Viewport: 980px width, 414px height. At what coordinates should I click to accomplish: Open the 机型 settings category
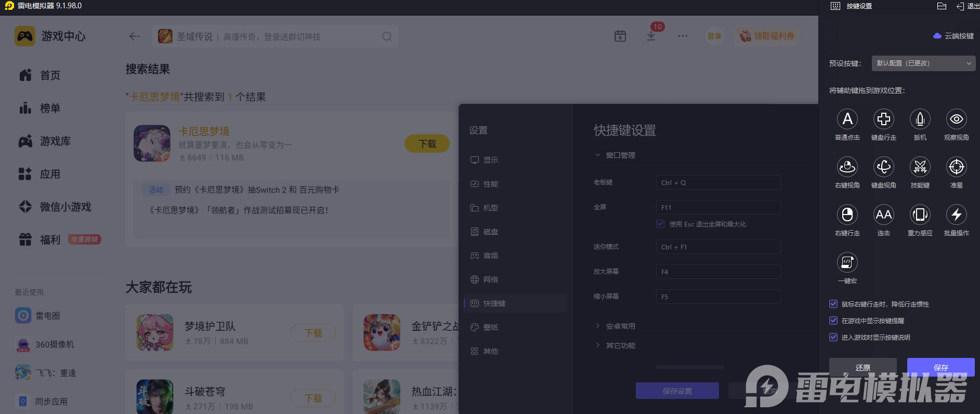click(x=515, y=208)
